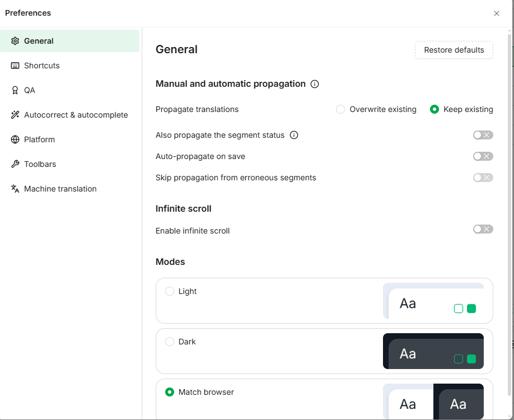Close the Preferences dialog

click(497, 13)
